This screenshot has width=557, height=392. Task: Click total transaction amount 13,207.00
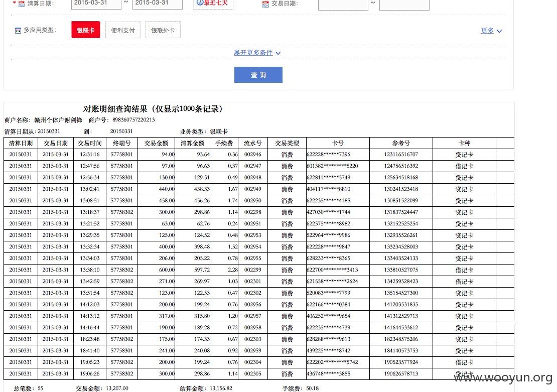[x=117, y=388]
